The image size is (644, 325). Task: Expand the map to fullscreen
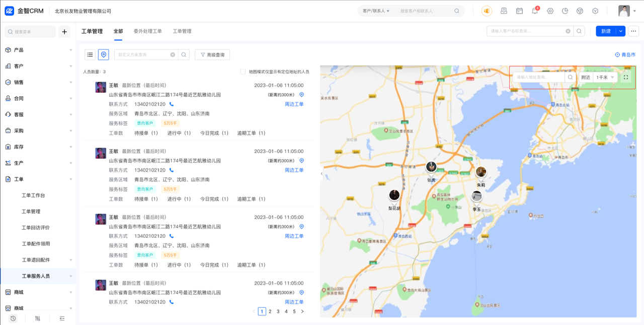tap(626, 77)
